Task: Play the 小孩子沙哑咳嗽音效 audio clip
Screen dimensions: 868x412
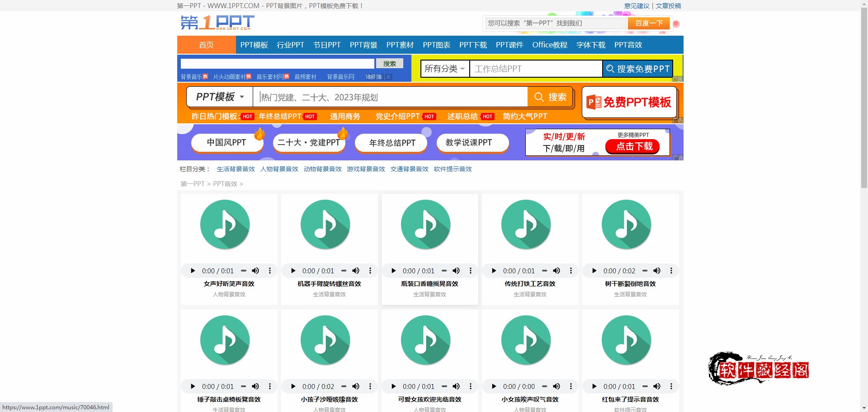Action: 293,387
